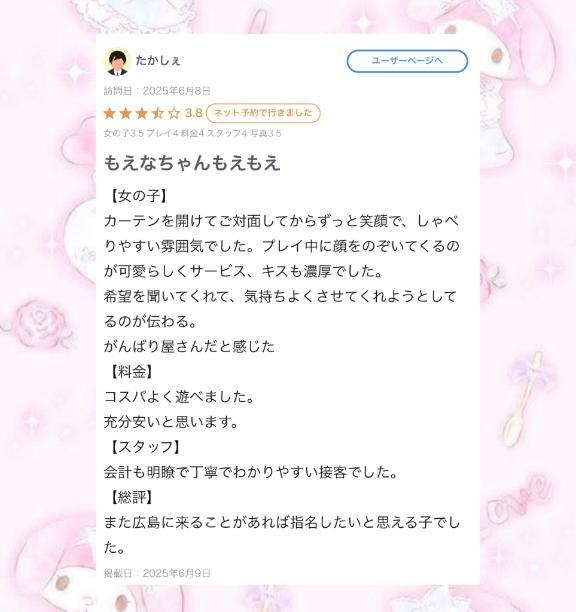Click the first rating star
This screenshot has height=612, width=576.
click(x=110, y=113)
